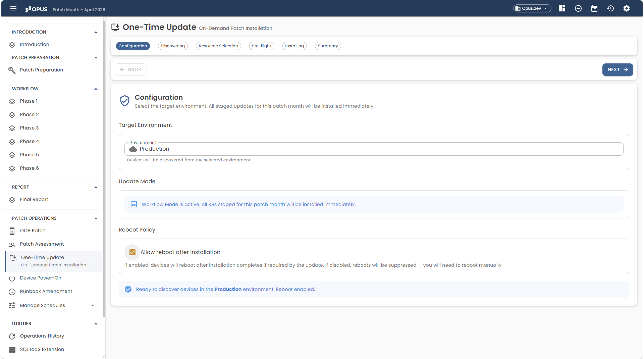This screenshot has width=644, height=359.
Task: Click Patch Month - April 2026 text
Action: coord(79,10)
